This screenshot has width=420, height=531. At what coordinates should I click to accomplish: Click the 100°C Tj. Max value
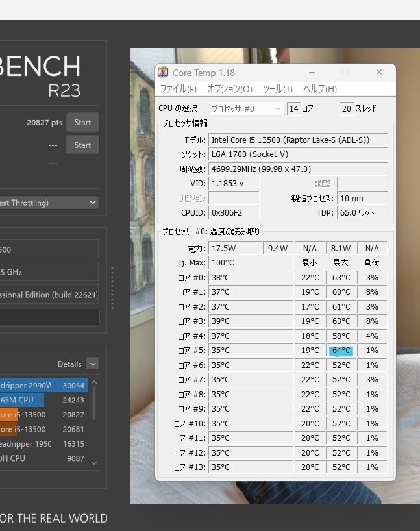click(x=251, y=263)
